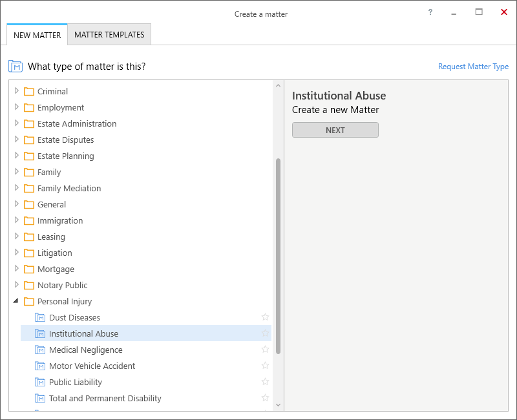Screen dimensions: 517x420
Task: Click the Motor Vehicle Accident matter icon
Action: [x=40, y=366]
